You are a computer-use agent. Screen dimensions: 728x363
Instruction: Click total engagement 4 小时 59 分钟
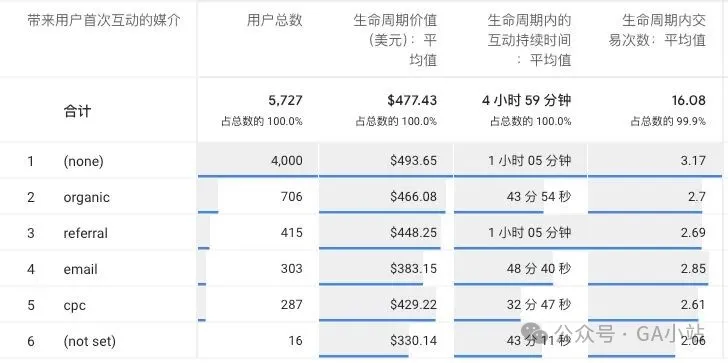point(526,100)
